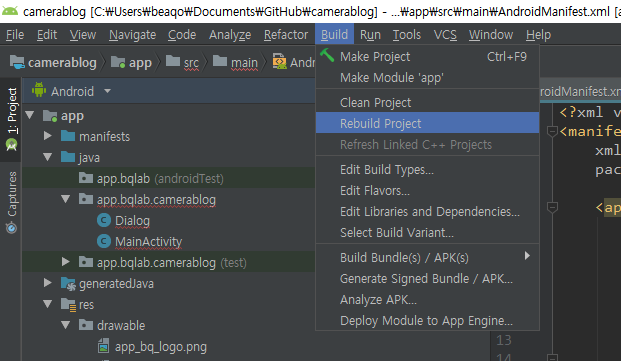Select the MainActivity class
Viewport: 621px width, 361px height.
(x=149, y=241)
